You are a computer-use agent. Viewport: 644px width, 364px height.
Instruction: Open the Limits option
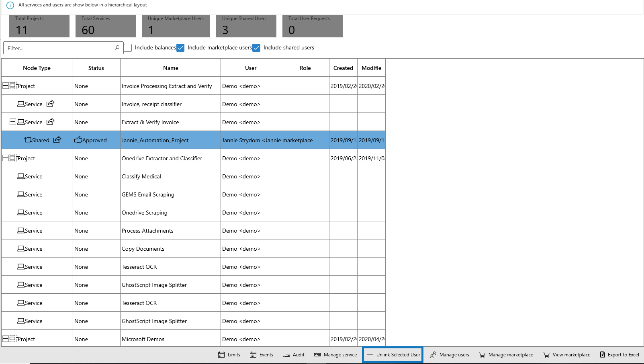point(229,355)
